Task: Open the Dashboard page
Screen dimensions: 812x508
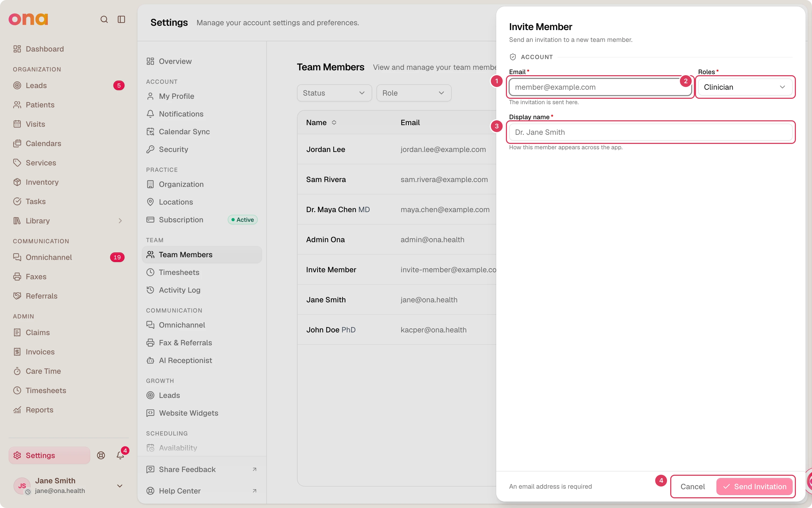Action: tap(68, 49)
